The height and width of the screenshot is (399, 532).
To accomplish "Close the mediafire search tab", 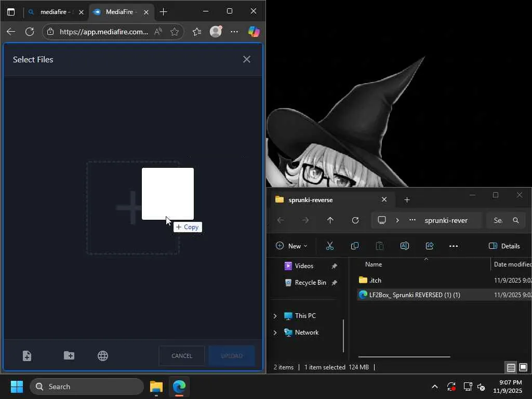I will 81,12.
